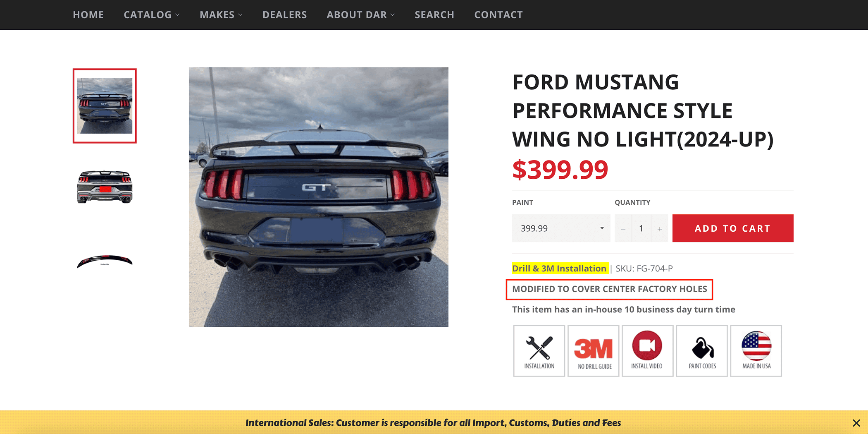Decrease quantity with the minus button
This screenshot has height=434, width=868.
tap(623, 228)
